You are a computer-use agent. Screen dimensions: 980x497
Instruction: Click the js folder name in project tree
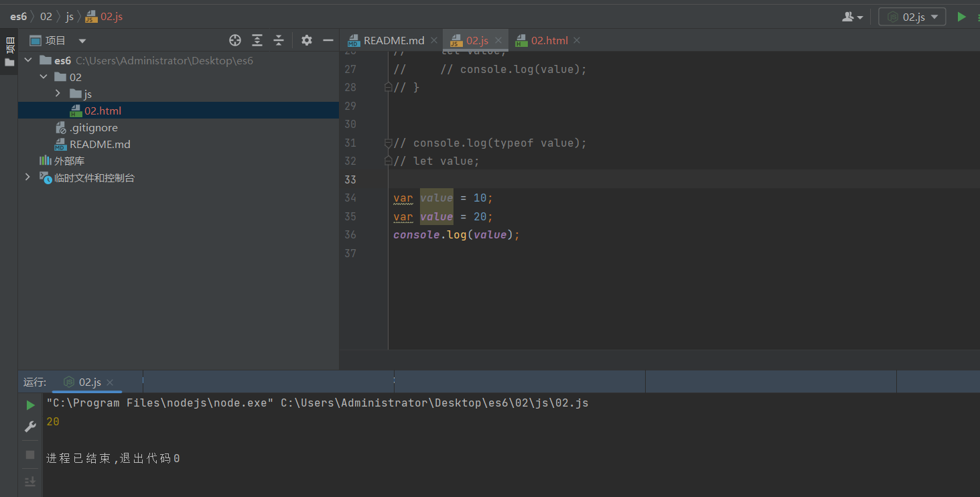88,94
